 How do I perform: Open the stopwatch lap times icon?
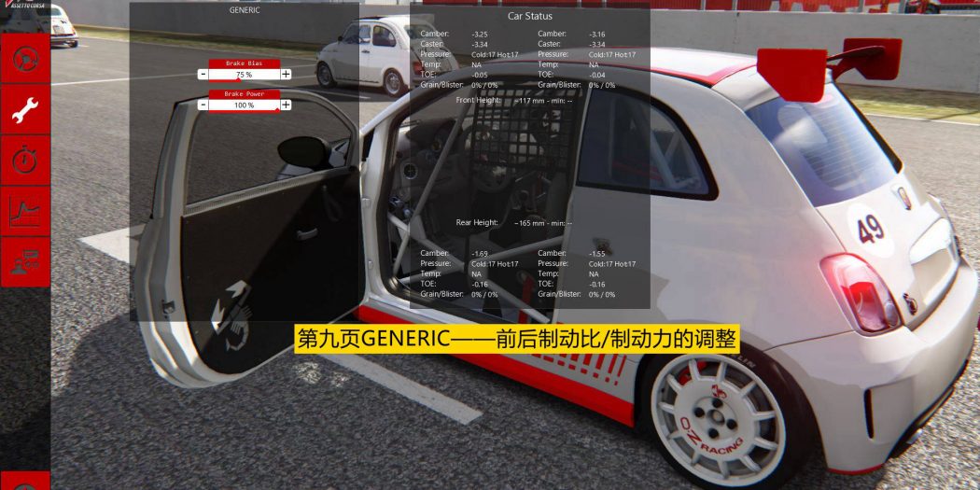(25, 160)
